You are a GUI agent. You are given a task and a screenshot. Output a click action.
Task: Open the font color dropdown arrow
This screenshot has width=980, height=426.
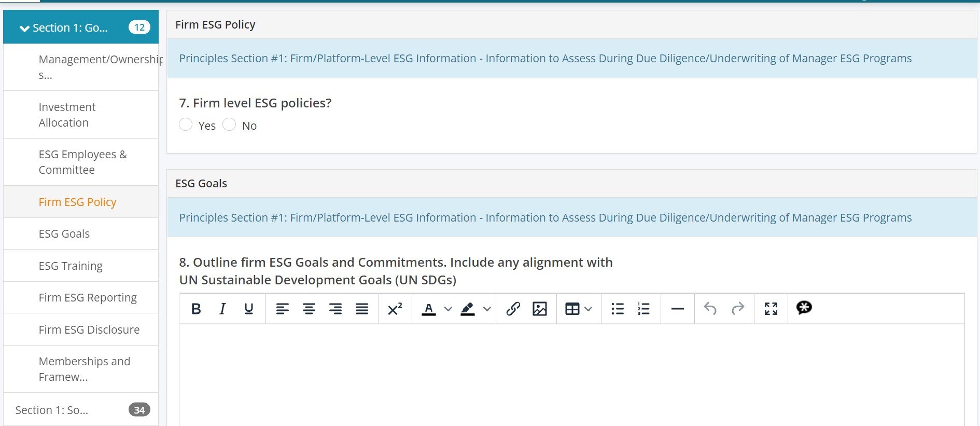tap(449, 309)
